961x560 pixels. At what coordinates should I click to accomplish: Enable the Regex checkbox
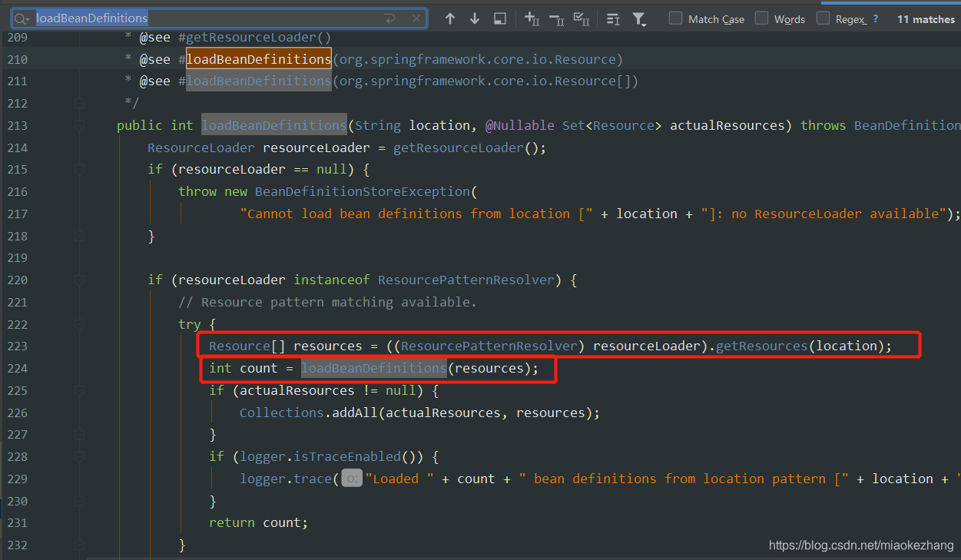point(823,18)
